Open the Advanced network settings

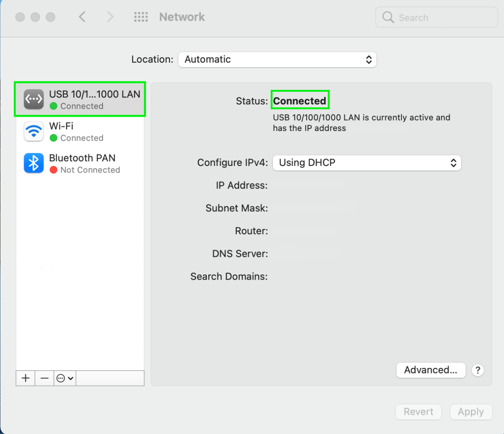tap(431, 370)
